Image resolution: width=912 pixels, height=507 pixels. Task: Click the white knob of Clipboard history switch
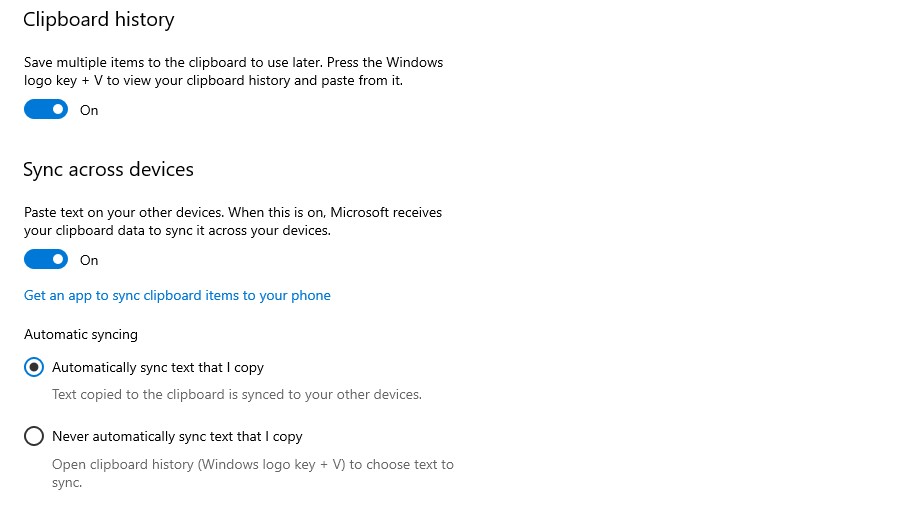pos(58,109)
